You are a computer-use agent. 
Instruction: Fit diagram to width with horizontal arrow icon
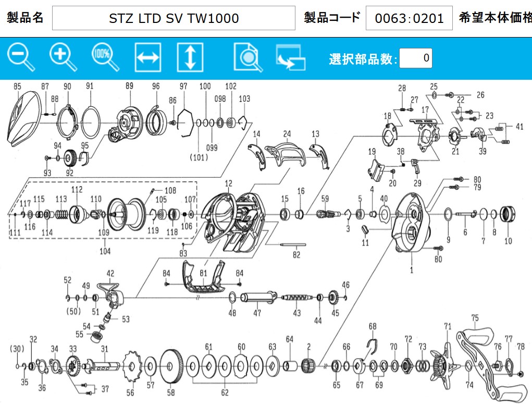pos(147,57)
